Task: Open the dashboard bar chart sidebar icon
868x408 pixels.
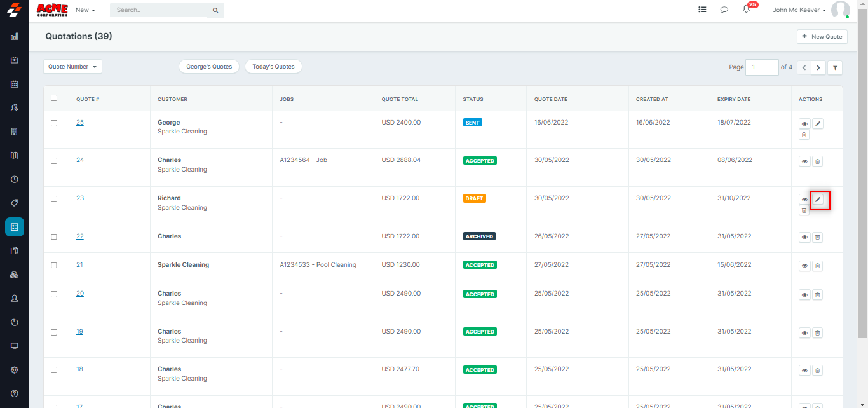Action: (15, 36)
